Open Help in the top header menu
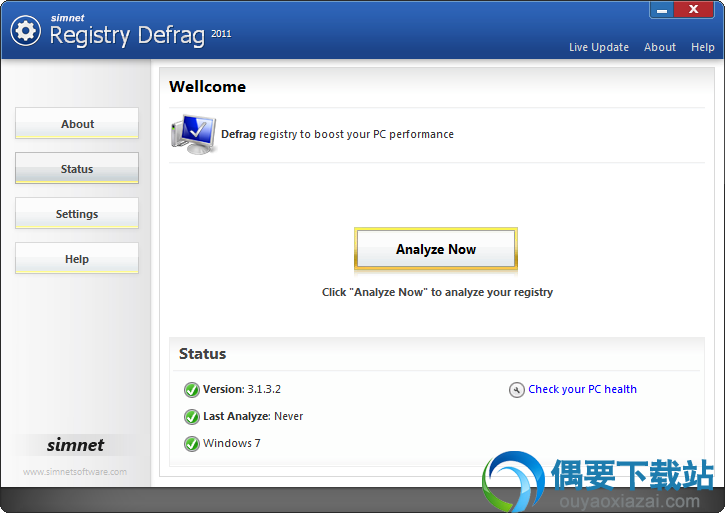 [703, 47]
